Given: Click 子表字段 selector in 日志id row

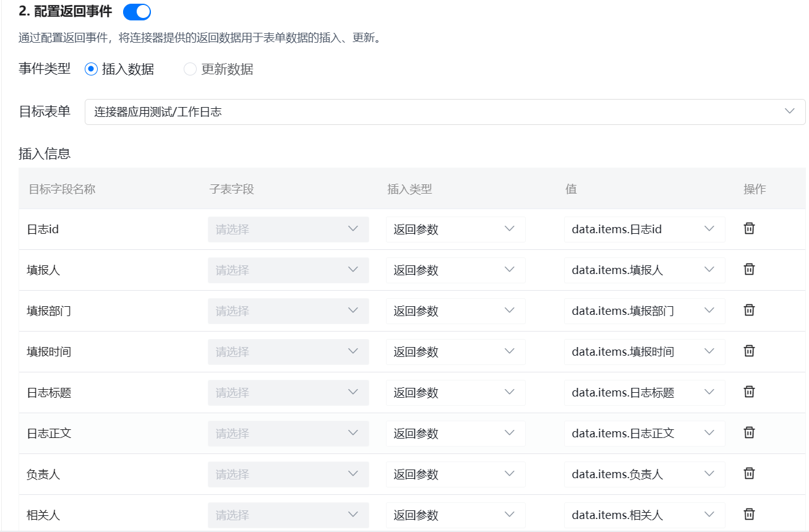Looking at the screenshot, I should (x=288, y=230).
